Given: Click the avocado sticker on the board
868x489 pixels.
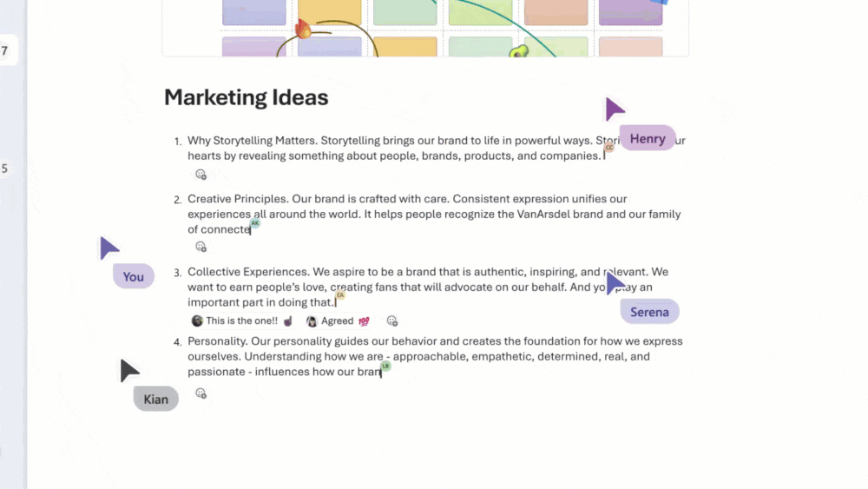Looking at the screenshot, I should (x=519, y=52).
